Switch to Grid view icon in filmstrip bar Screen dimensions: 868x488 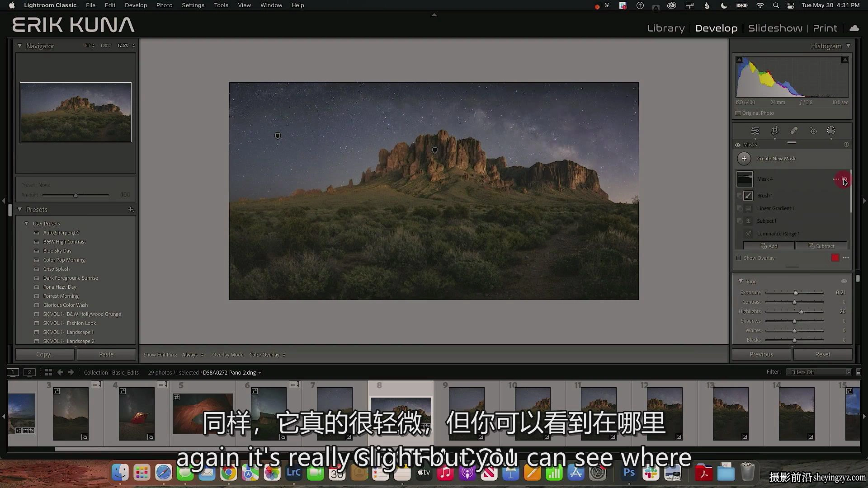pos(48,372)
